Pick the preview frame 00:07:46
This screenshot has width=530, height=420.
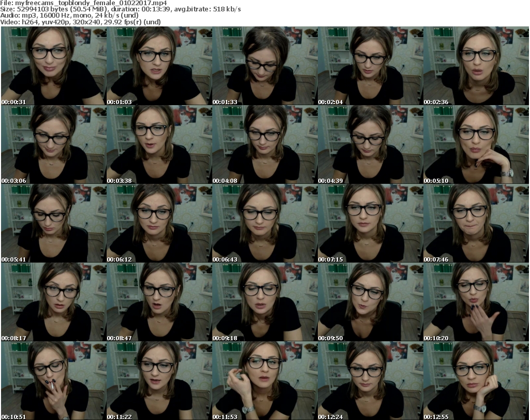coord(476,224)
